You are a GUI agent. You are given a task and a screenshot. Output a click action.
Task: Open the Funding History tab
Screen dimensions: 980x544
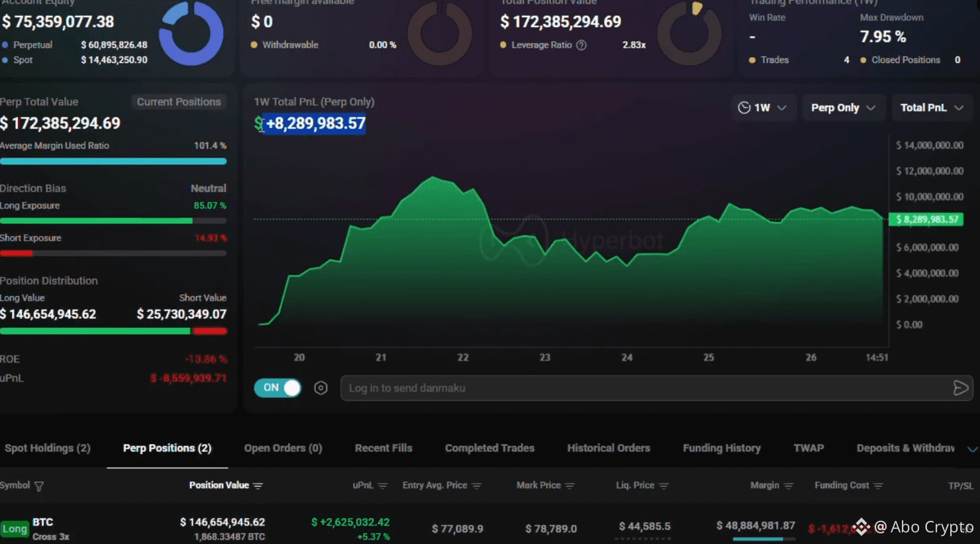point(722,448)
